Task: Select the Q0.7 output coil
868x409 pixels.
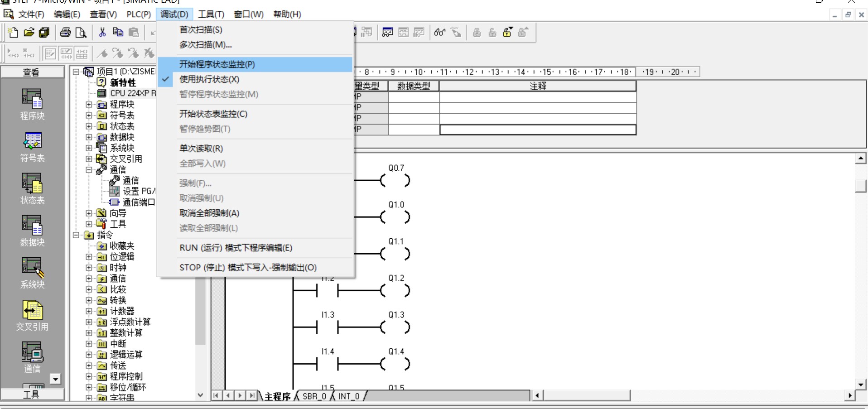Action: [x=395, y=180]
